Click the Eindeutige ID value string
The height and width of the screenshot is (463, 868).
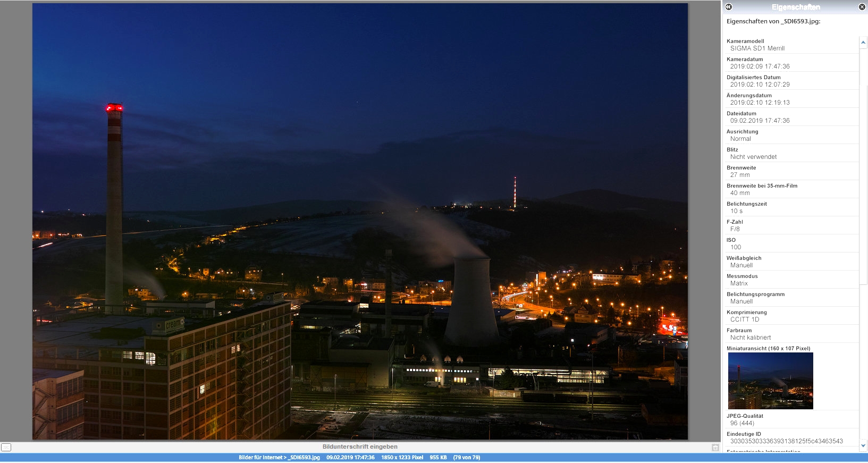pos(786,441)
